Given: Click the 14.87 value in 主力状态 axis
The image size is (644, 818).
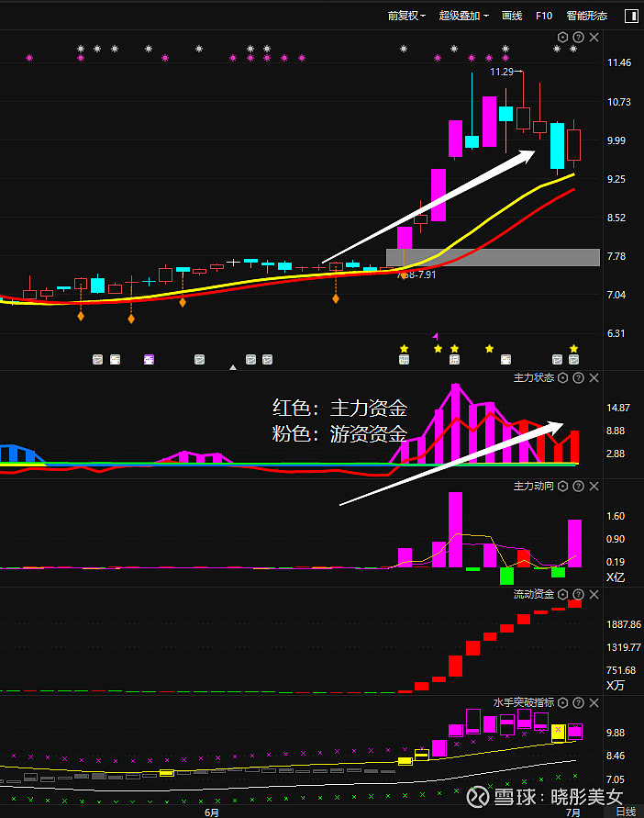Looking at the screenshot, I should [618, 408].
